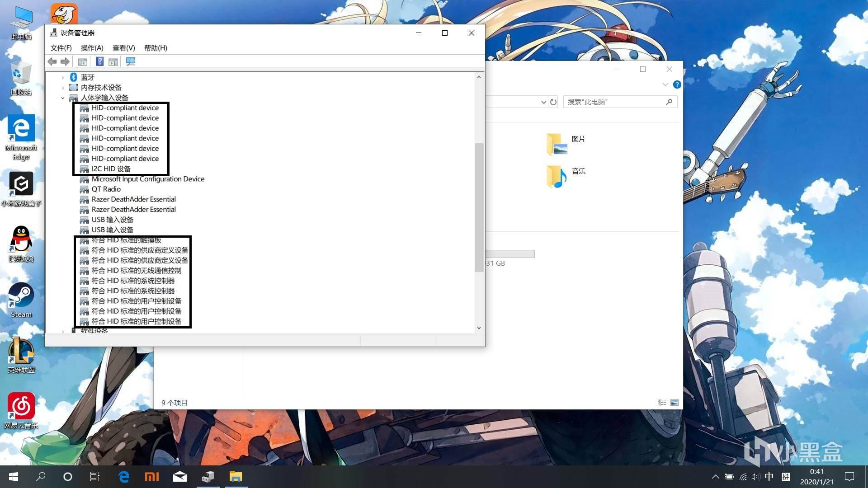Open the 文件(F) menu
This screenshot has height=488, width=868.
[x=61, y=48]
